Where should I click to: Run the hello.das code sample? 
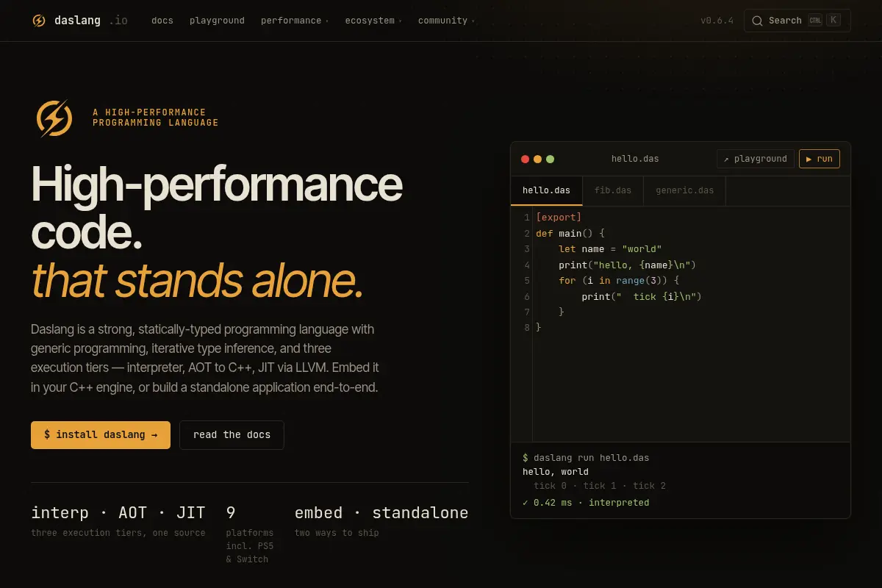(x=820, y=159)
